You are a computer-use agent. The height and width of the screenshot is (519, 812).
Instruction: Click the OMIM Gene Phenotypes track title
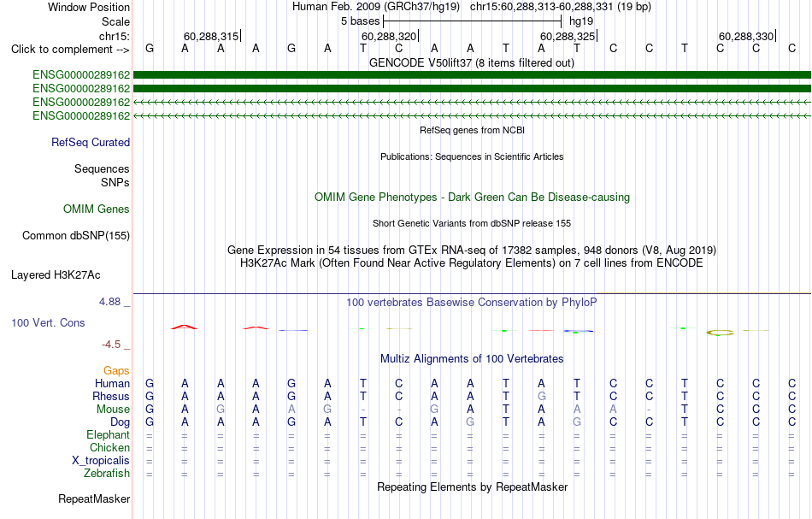[473, 198]
